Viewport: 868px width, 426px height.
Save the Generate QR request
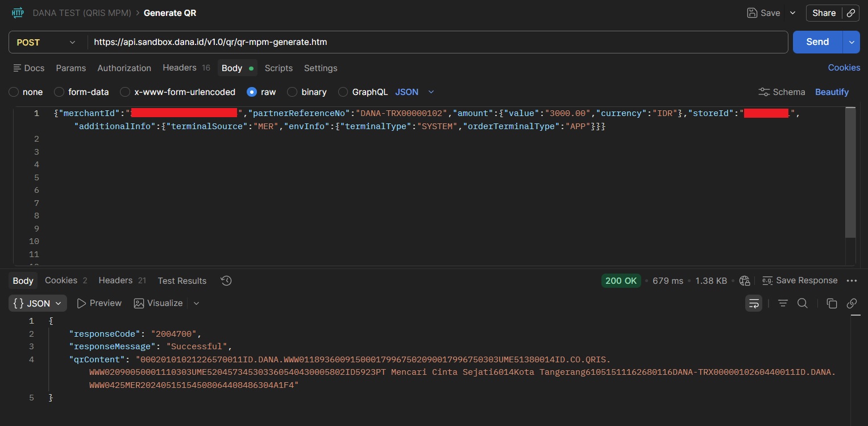tap(763, 13)
